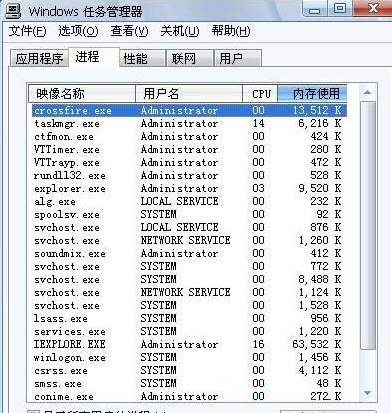Open the 查看(V) menu
392x413 pixels.
[129, 31]
